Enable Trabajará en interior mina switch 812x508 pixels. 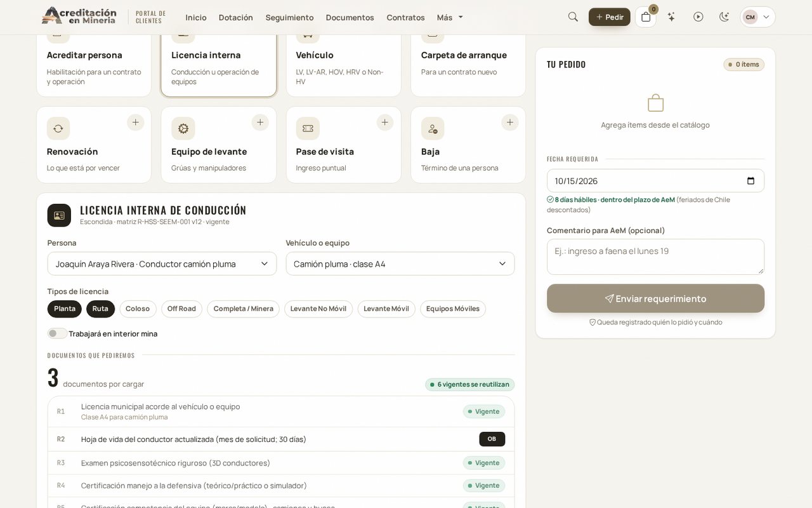coord(57,333)
